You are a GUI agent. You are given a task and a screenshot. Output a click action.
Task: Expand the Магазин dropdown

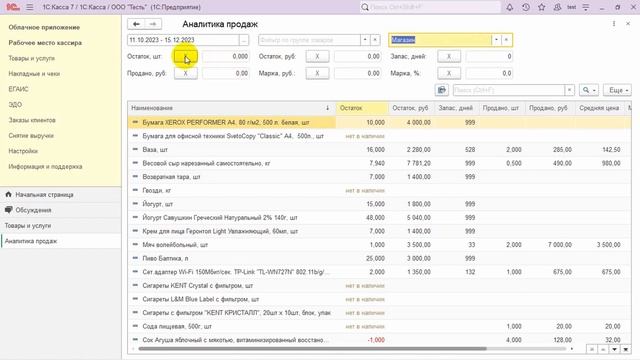496,40
